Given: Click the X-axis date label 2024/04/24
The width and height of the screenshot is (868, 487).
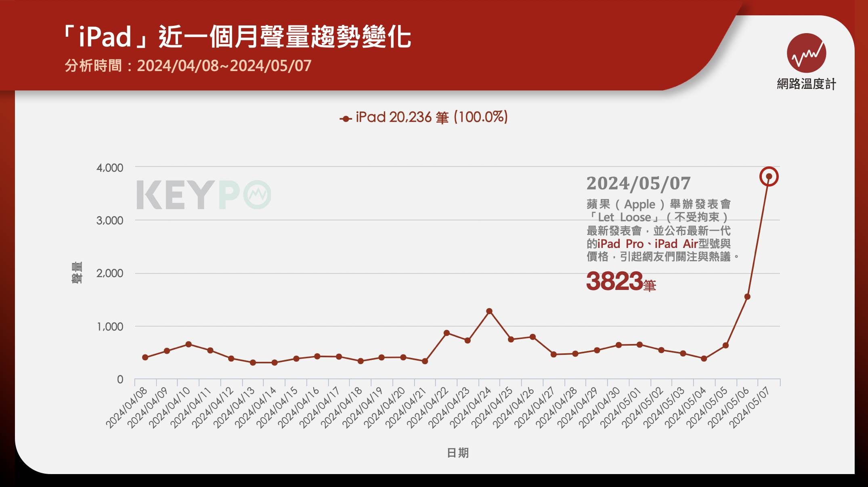Looking at the screenshot, I should pyautogui.click(x=471, y=407).
